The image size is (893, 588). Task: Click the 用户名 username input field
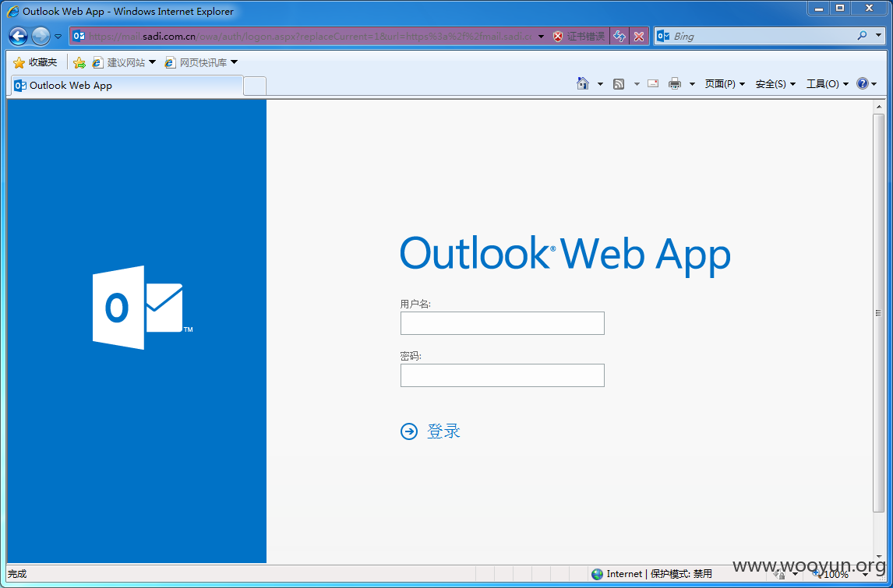[x=503, y=323]
